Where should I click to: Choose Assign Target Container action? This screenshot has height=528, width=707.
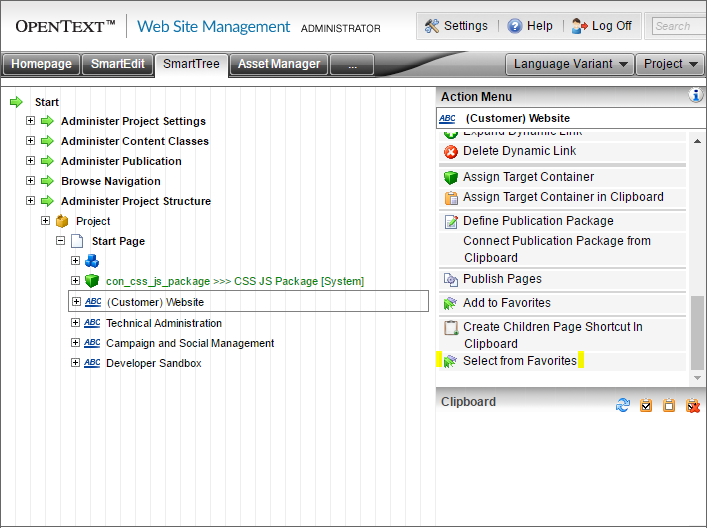562,177
